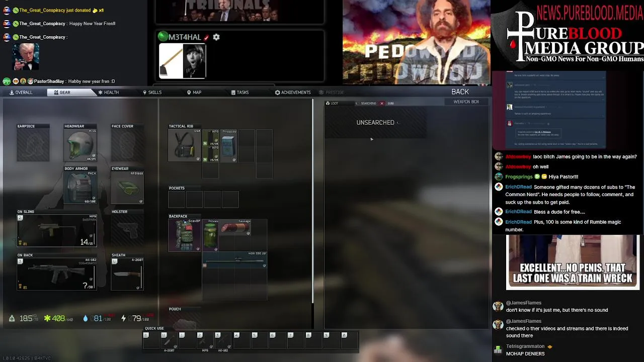The image size is (644, 362).
Task: Select the Sausage item in backpack
Action: click(x=235, y=227)
